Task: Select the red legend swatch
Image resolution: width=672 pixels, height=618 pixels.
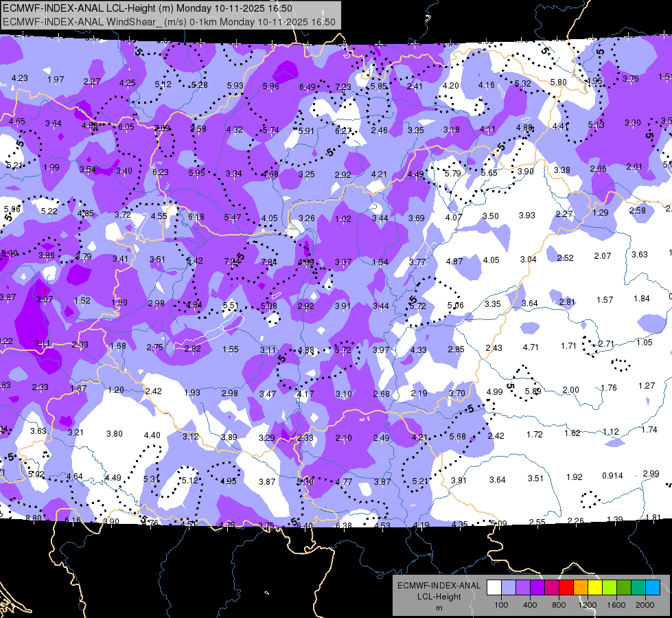Action: pos(566,588)
